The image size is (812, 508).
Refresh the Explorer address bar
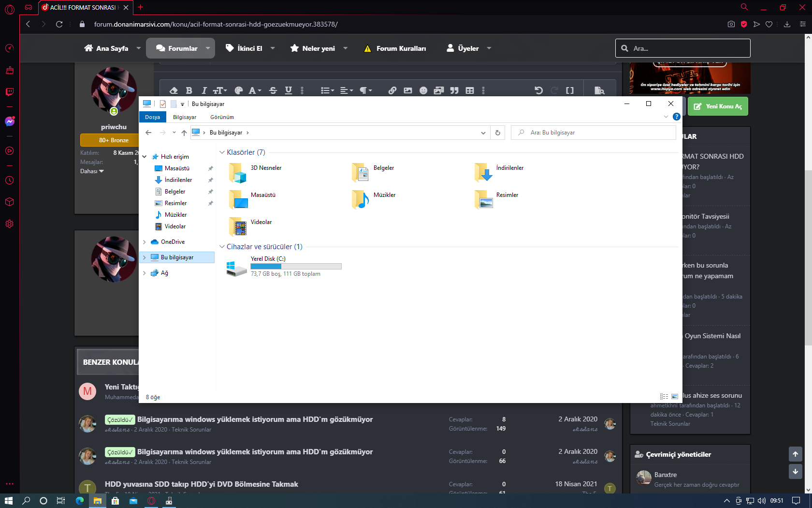pos(498,133)
